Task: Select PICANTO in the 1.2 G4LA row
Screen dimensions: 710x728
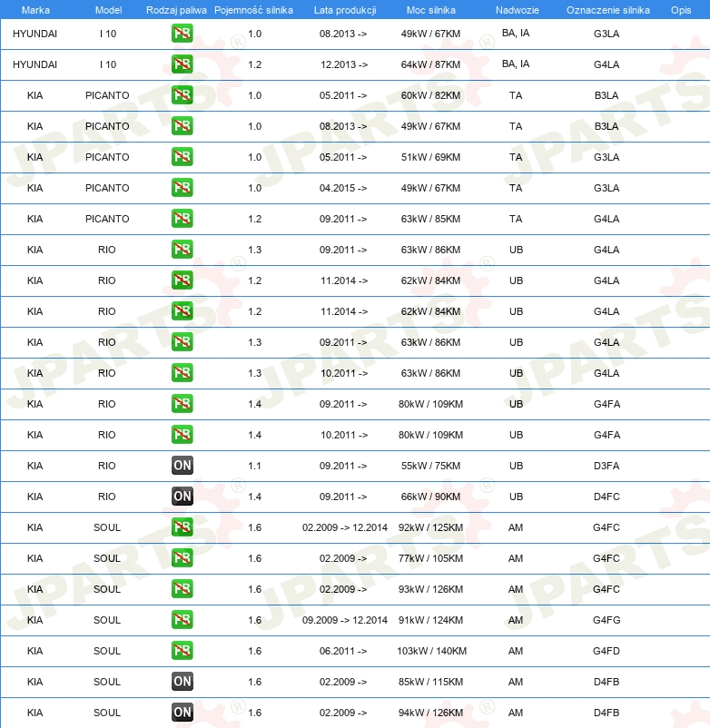Action: point(107,219)
